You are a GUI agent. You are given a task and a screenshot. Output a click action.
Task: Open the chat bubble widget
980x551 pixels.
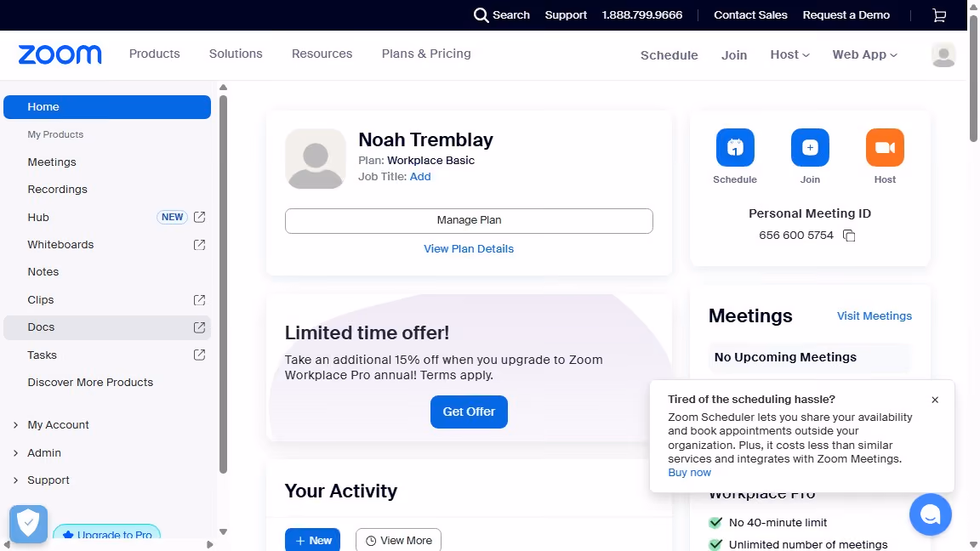[x=930, y=514]
